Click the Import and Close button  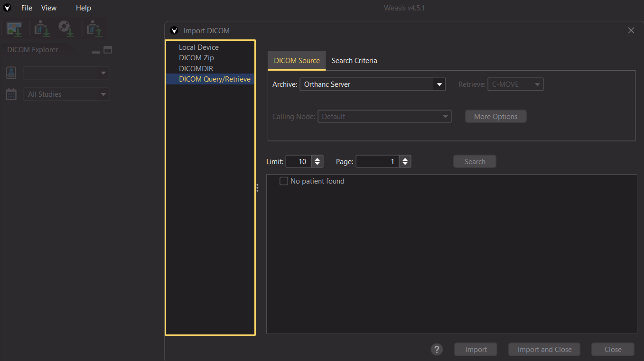coord(544,350)
